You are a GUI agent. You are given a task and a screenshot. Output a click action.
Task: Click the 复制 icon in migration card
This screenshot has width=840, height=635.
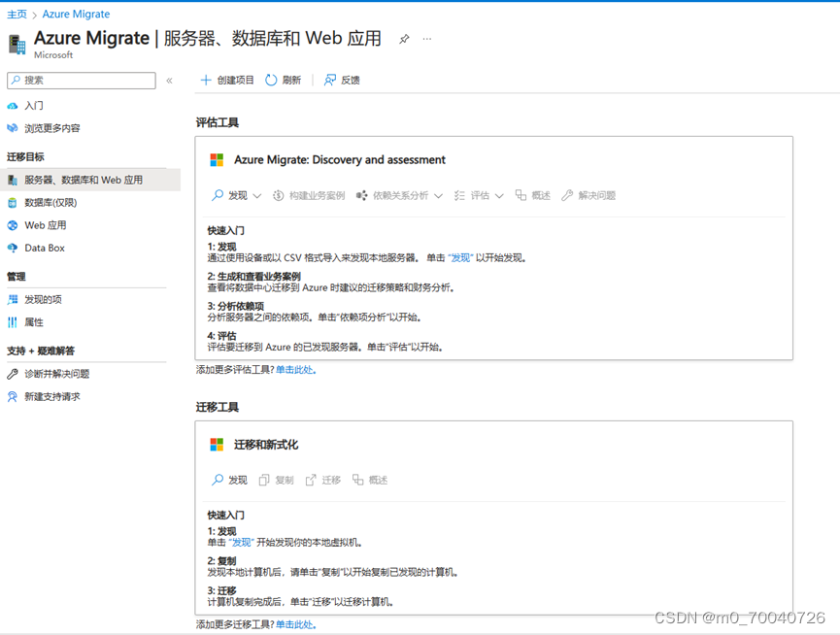(x=264, y=480)
